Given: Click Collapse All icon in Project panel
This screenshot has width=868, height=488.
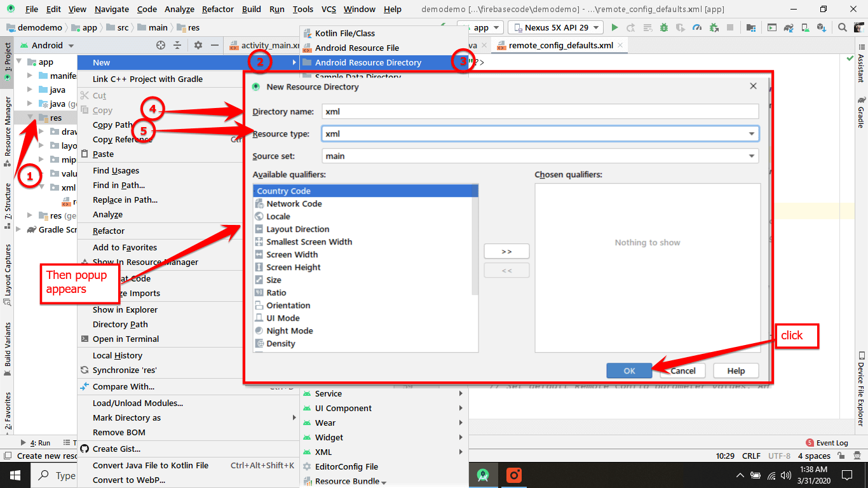Looking at the screenshot, I should pyautogui.click(x=177, y=45).
